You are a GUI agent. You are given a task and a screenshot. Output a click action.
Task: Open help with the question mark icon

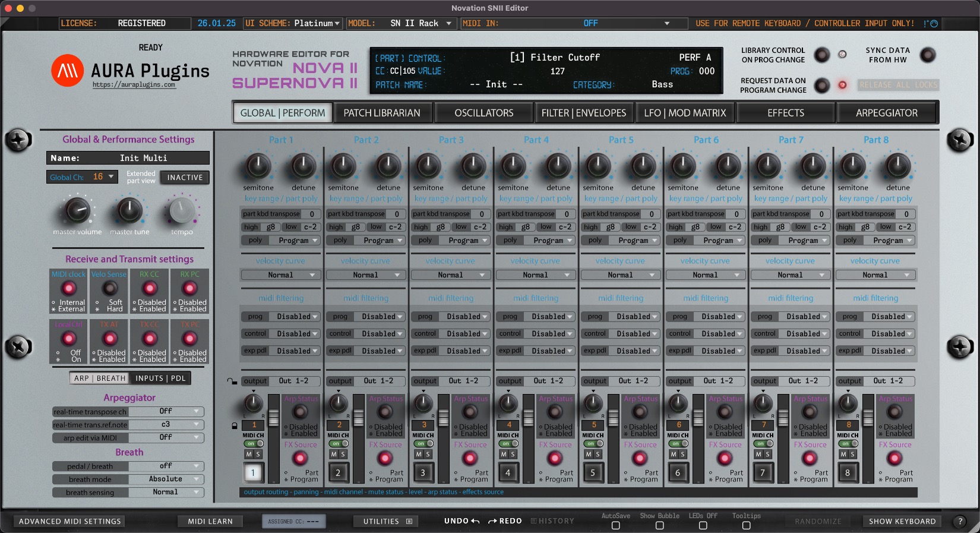pyautogui.click(x=959, y=521)
